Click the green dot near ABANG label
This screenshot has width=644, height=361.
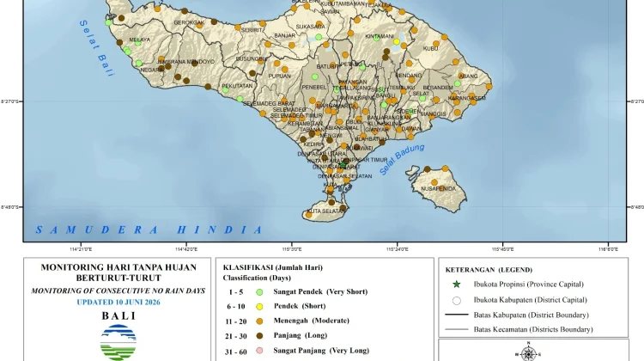[x=457, y=83]
